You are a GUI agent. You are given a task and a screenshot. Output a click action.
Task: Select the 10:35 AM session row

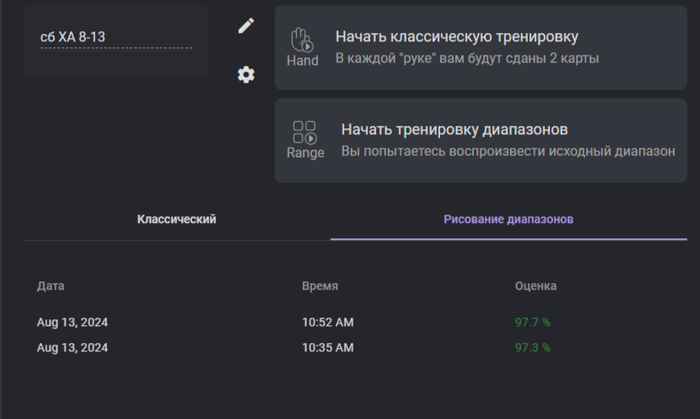coord(328,348)
